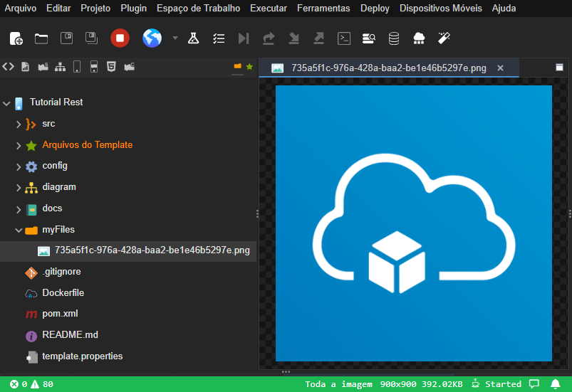Click the flask test icon
This screenshot has height=392, width=572.
(x=193, y=38)
